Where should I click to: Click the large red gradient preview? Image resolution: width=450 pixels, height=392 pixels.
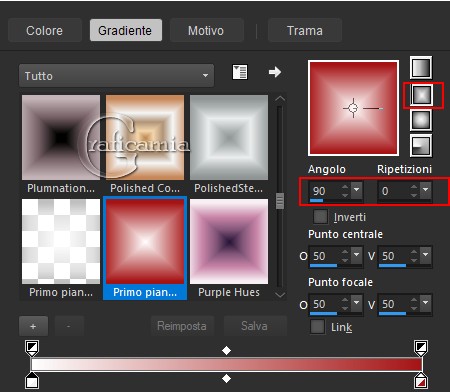pos(353,108)
